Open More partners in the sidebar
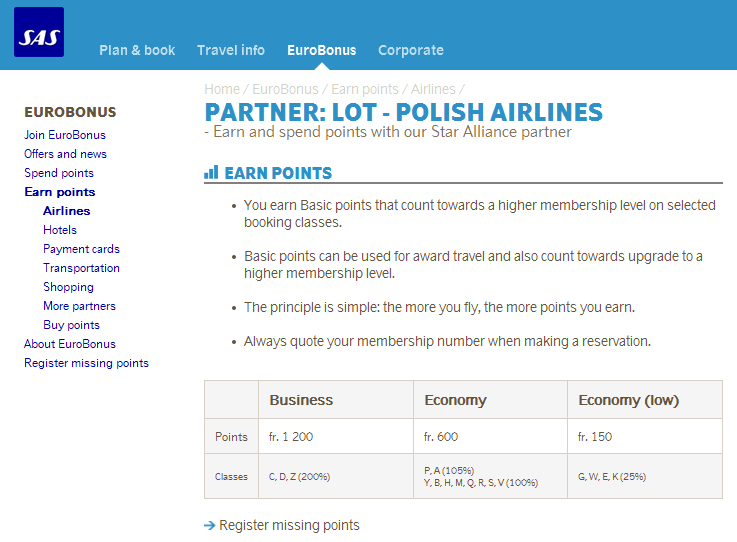737x542 pixels. point(79,306)
